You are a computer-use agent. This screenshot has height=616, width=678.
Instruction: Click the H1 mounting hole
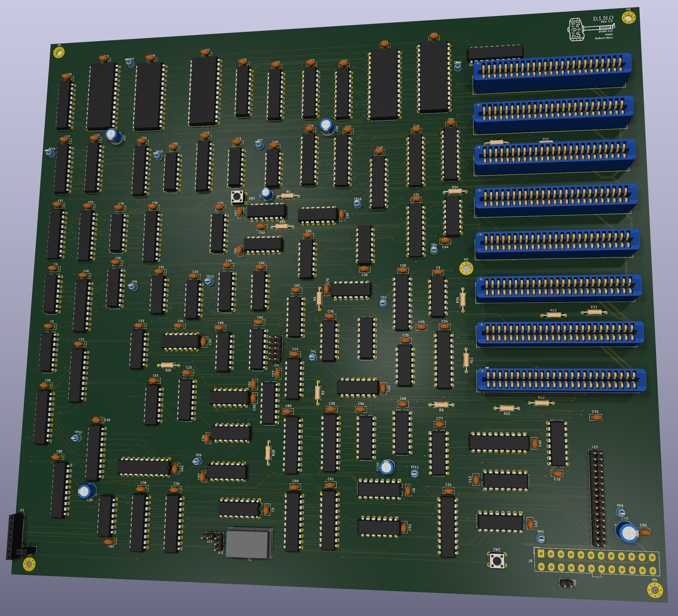(x=59, y=53)
